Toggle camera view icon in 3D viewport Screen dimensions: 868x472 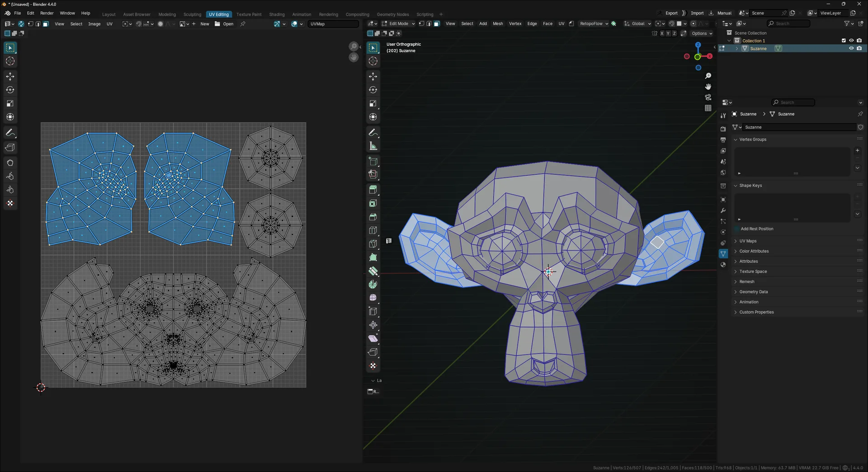click(x=708, y=97)
